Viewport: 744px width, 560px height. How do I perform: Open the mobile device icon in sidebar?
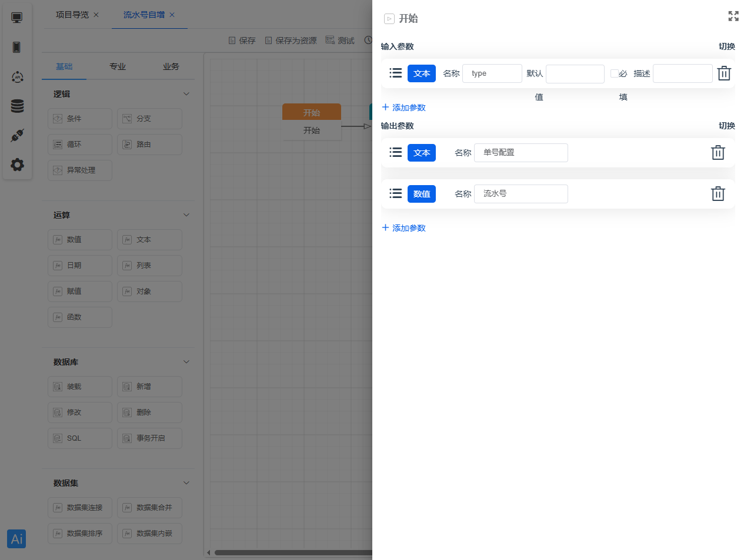(x=17, y=47)
